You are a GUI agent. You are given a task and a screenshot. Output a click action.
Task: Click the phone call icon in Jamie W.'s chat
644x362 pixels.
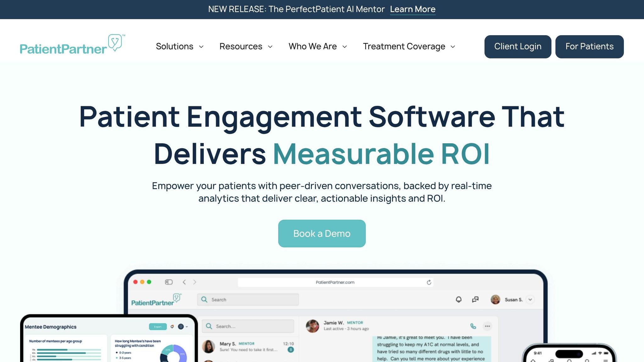(473, 326)
